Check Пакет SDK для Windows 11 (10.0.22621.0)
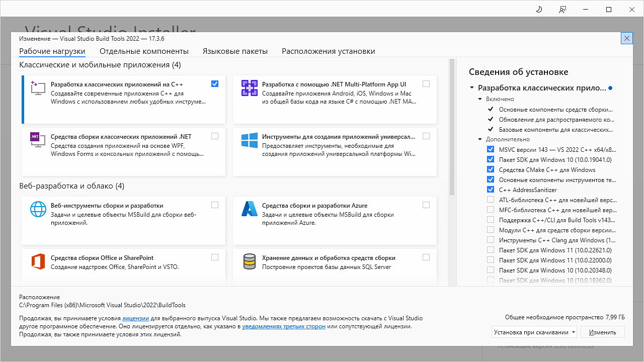644x362 pixels. pyautogui.click(x=491, y=250)
